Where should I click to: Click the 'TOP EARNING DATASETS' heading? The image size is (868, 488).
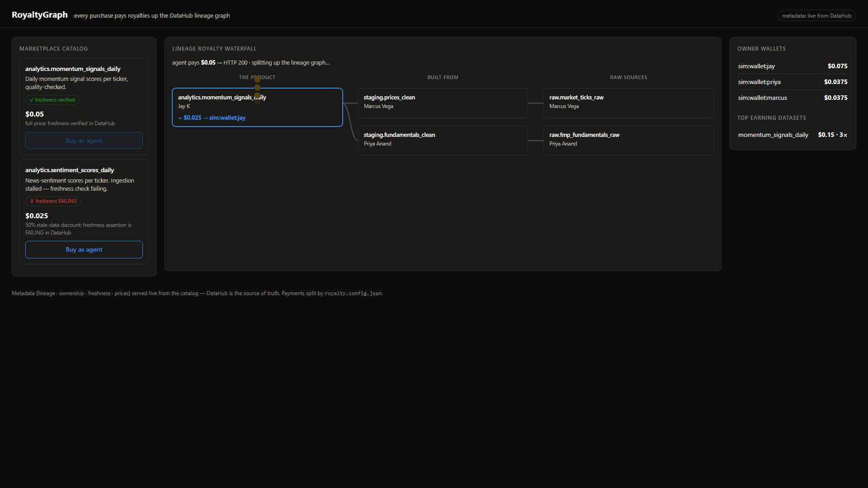772,118
